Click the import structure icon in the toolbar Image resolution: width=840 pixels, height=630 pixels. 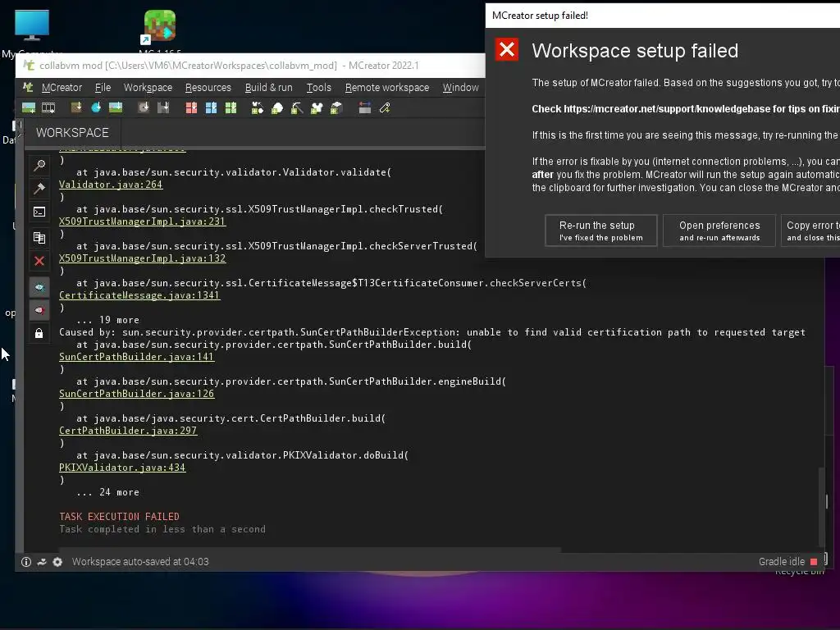tap(163, 108)
